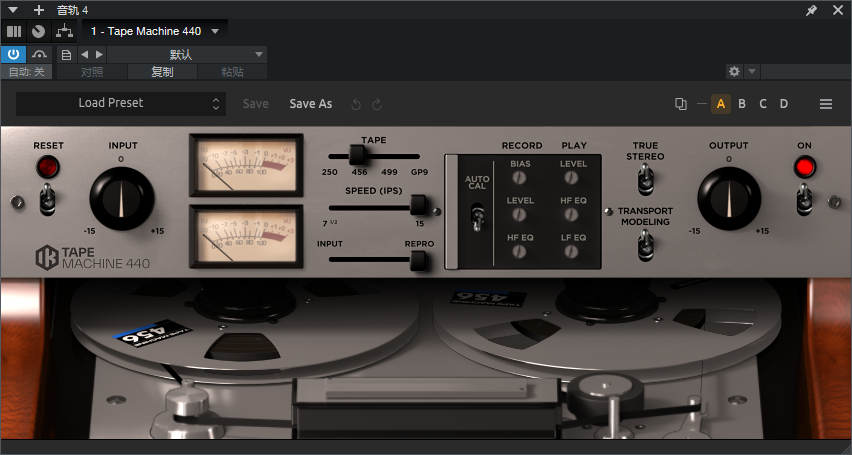
Task: Go to the next preset arrow
Action: pyautogui.click(x=99, y=54)
